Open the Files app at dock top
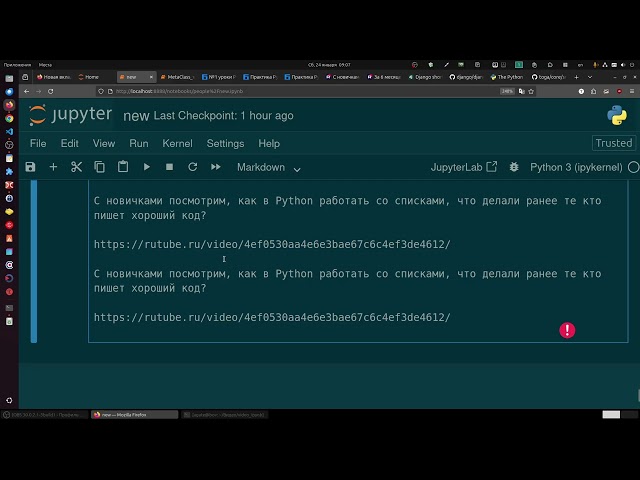 [x=9, y=78]
